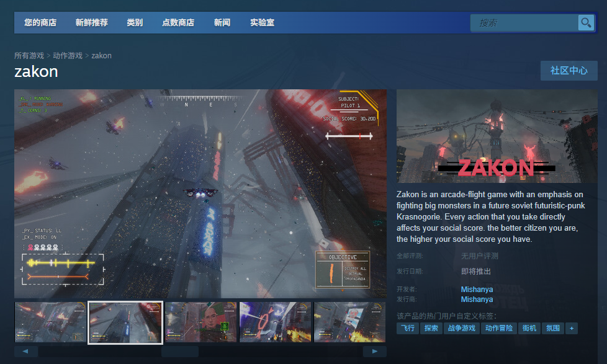Viewport: 607px width, 364px height.
Task: Select the 飞行 tag
Action: (x=408, y=329)
